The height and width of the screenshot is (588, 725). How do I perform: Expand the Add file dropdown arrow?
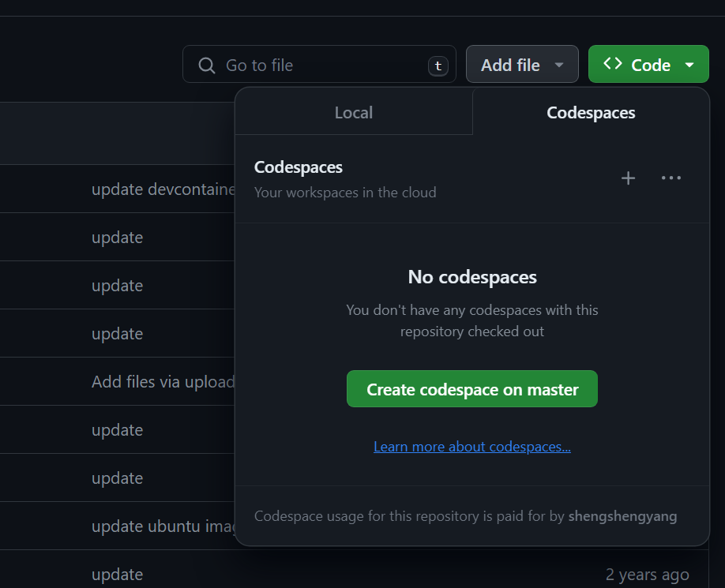pos(559,66)
